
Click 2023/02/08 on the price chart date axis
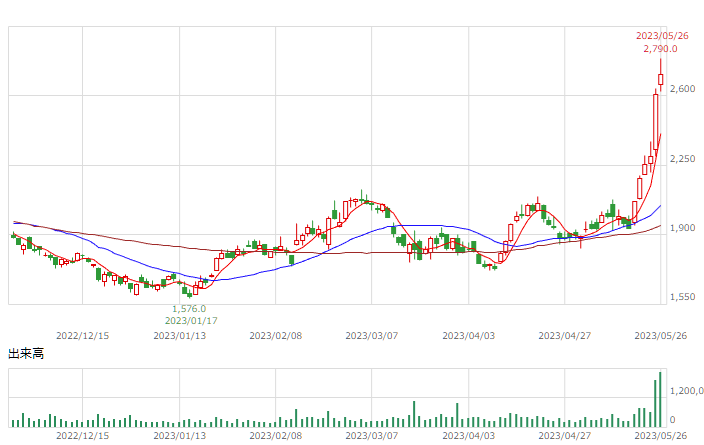click(x=276, y=336)
